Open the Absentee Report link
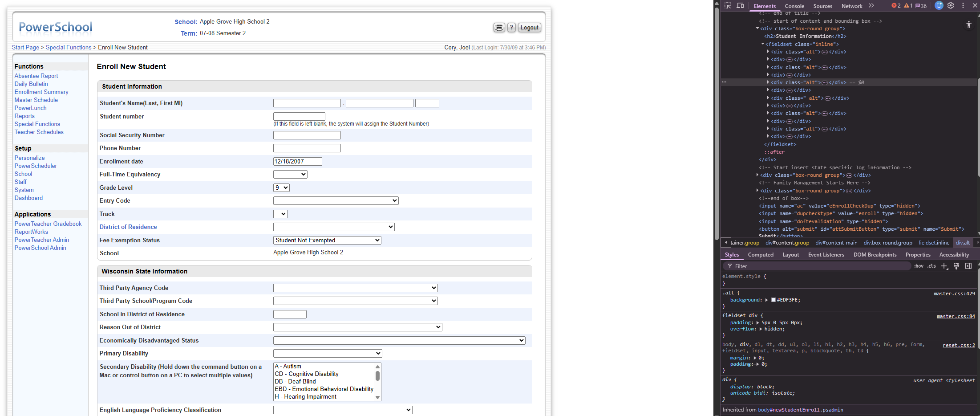This screenshot has width=980, height=416. (x=36, y=76)
